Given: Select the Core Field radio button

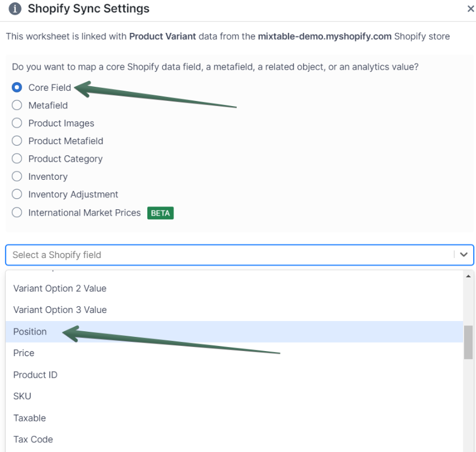Looking at the screenshot, I should [17, 87].
